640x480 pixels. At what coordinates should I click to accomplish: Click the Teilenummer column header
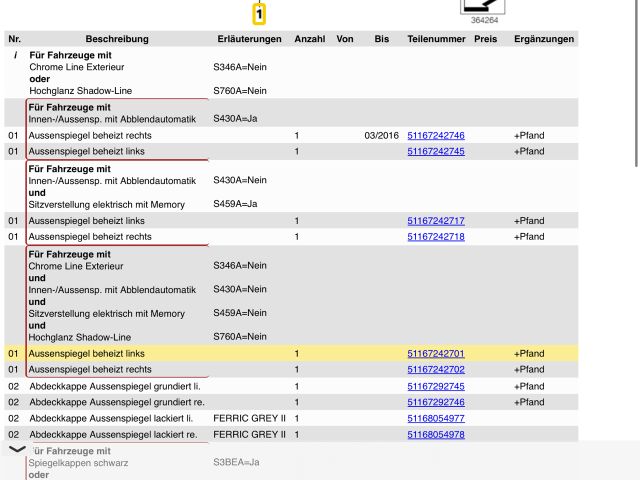point(435,39)
